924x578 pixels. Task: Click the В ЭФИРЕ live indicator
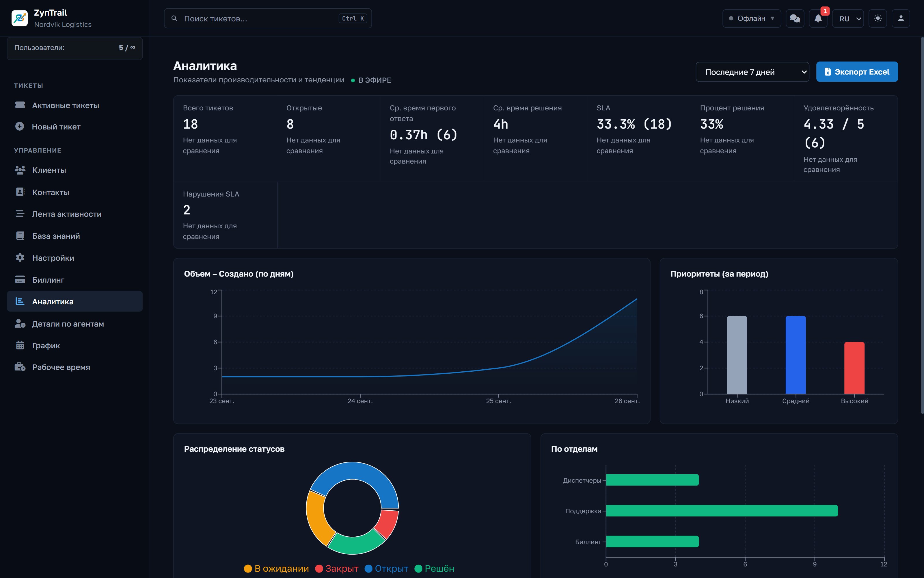coord(371,80)
